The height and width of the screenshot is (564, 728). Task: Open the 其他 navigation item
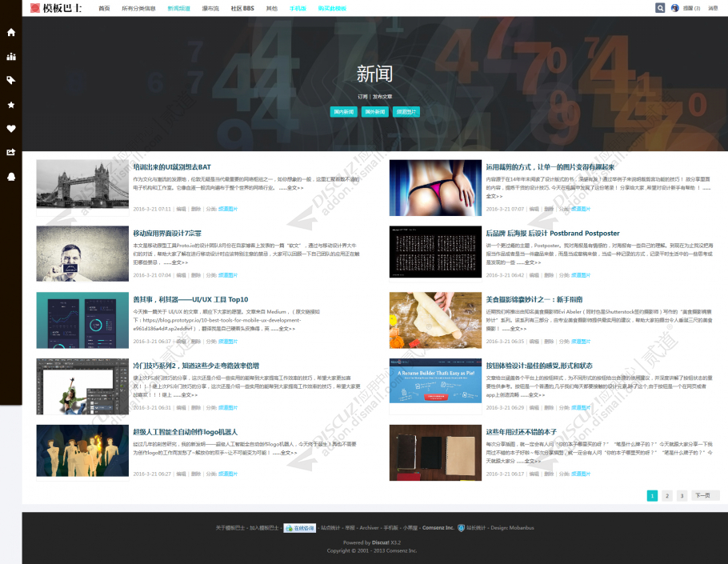[x=272, y=8]
